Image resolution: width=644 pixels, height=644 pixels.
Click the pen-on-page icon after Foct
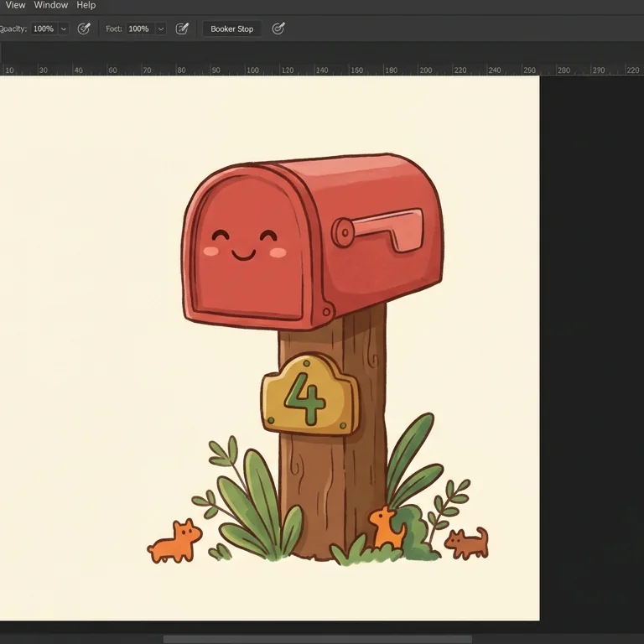pos(182,29)
